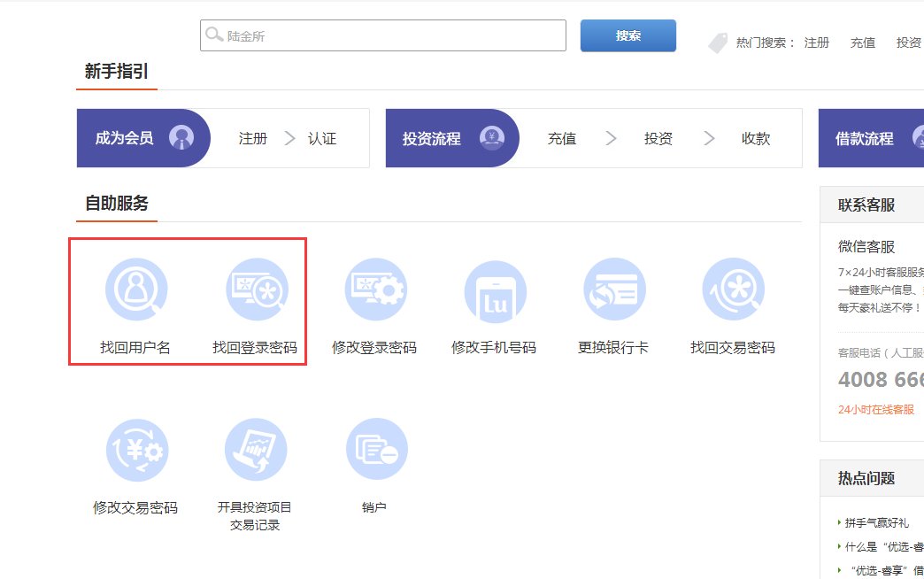Viewport: 924px width, 579px height.
Task: Click the magnifier icon in search box
Action: coord(213,35)
